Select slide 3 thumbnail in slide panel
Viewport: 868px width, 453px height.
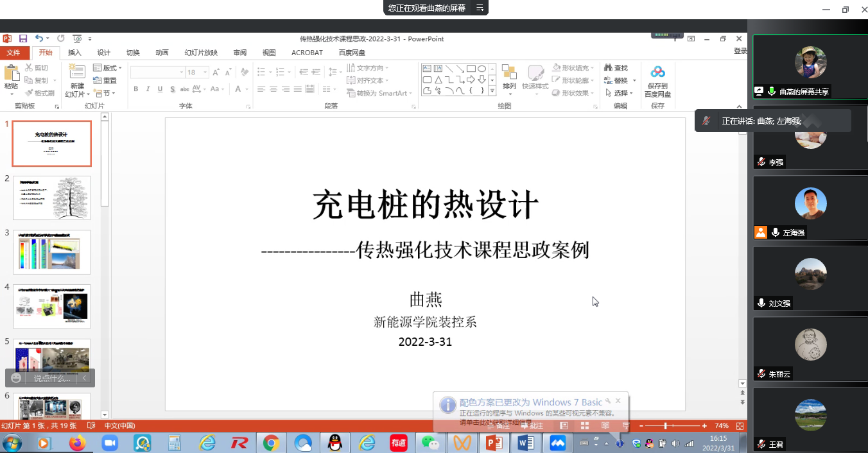pyautogui.click(x=52, y=252)
